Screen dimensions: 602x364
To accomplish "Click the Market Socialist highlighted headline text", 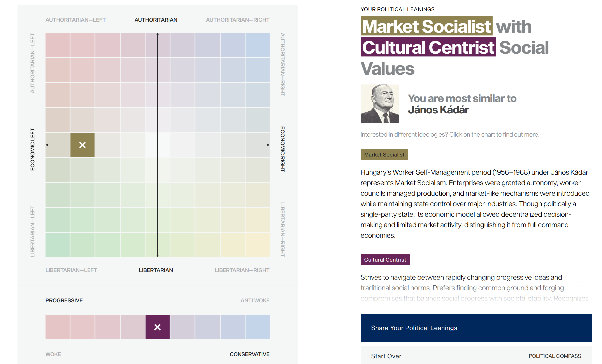I will tap(426, 26).
